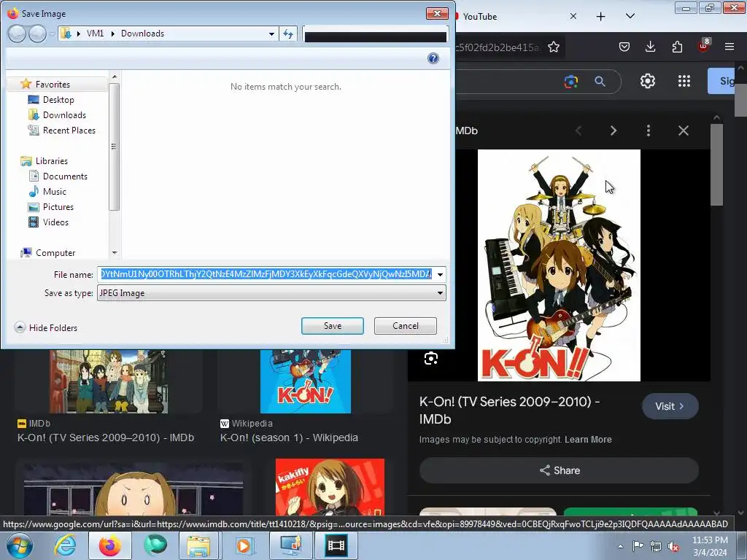Image resolution: width=747 pixels, height=560 pixels.
Task: Search by image with Google Lens icon
Action: [570, 82]
